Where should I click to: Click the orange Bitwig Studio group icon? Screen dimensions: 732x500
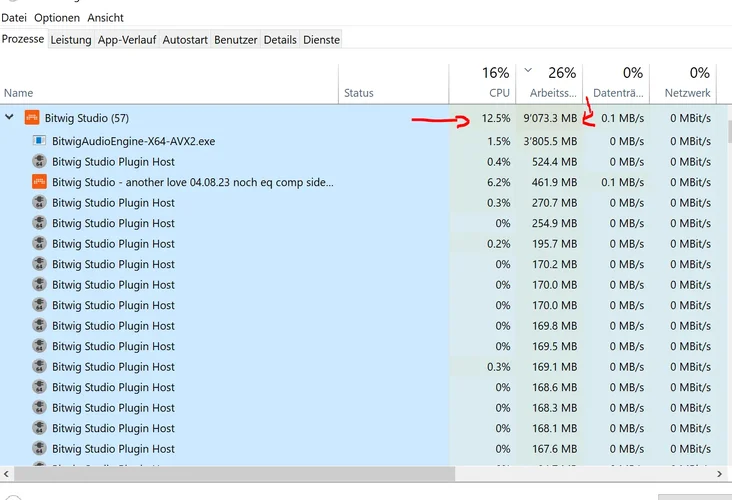point(32,118)
